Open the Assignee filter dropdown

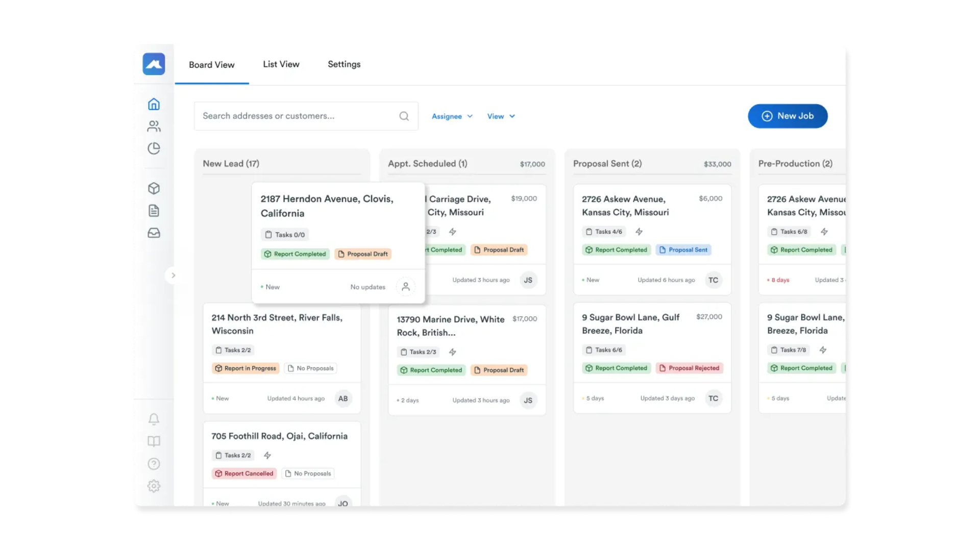click(452, 116)
